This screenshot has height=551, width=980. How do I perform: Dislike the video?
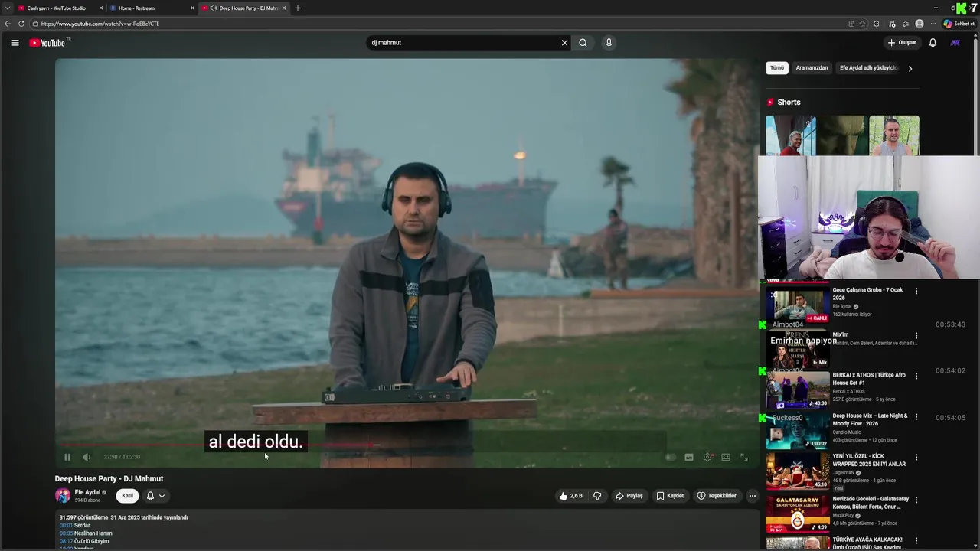pos(597,496)
